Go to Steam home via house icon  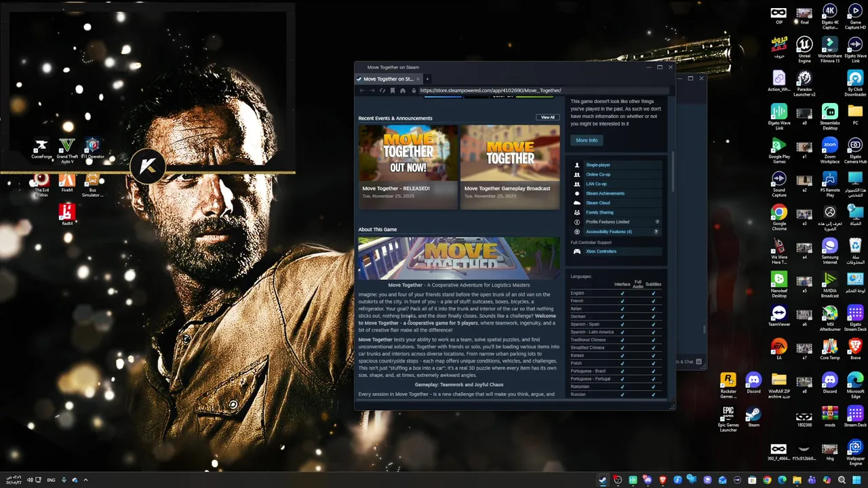(x=403, y=90)
